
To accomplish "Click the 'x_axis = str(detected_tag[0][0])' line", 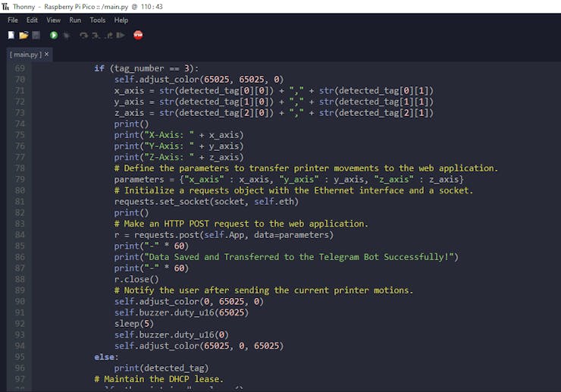I will [274, 90].
